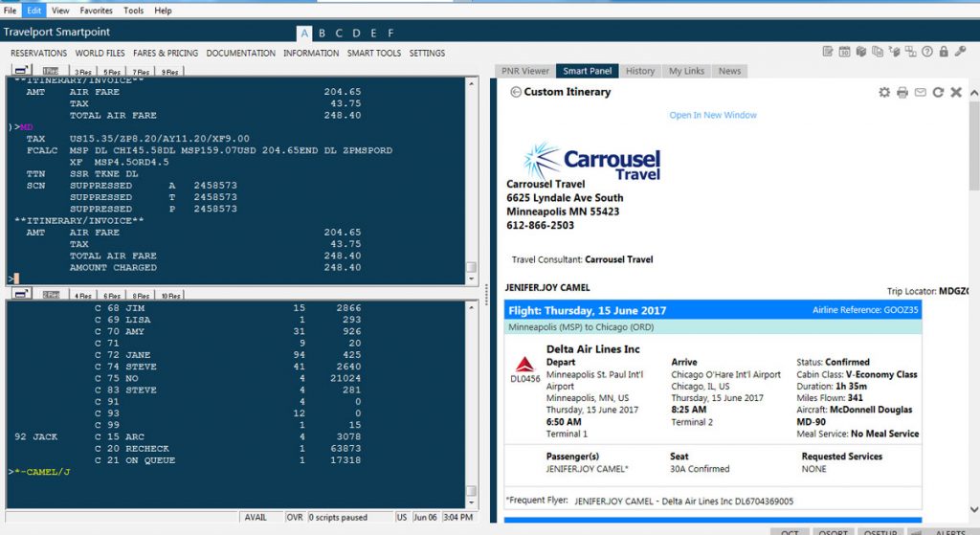This screenshot has height=535, width=980.
Task: Switch to work area A
Action: click(304, 33)
